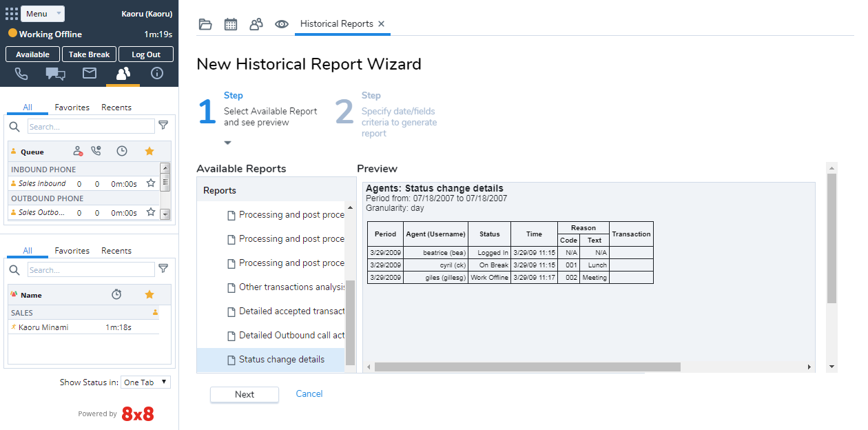Click the preview scroll right arrow
This screenshot has height=430, width=868.
809,367
